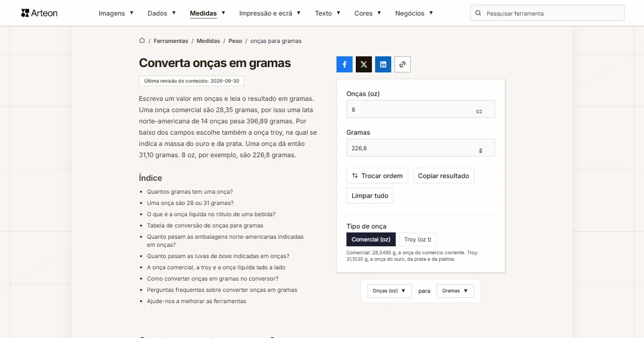Share the page on X
Screen dimensions: 644x338
coord(364,64)
